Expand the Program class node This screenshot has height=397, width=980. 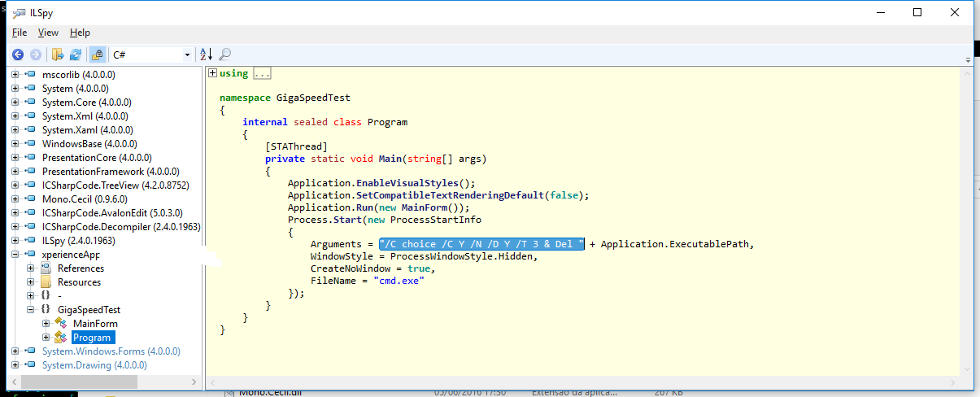[46, 338]
